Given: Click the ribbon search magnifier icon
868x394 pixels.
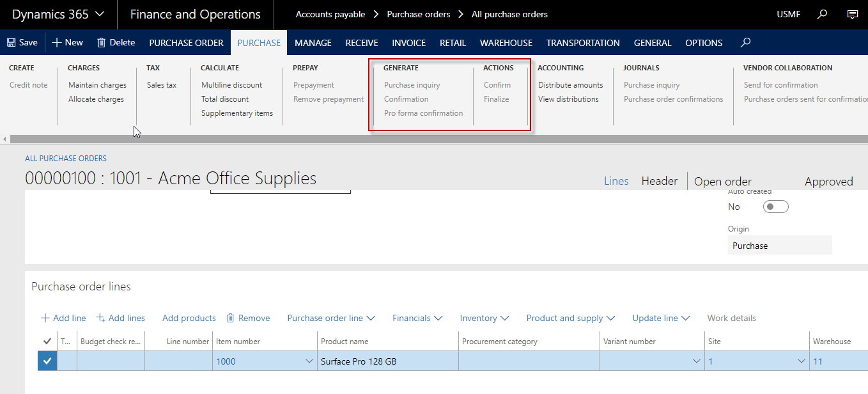Looking at the screenshot, I should coord(745,43).
